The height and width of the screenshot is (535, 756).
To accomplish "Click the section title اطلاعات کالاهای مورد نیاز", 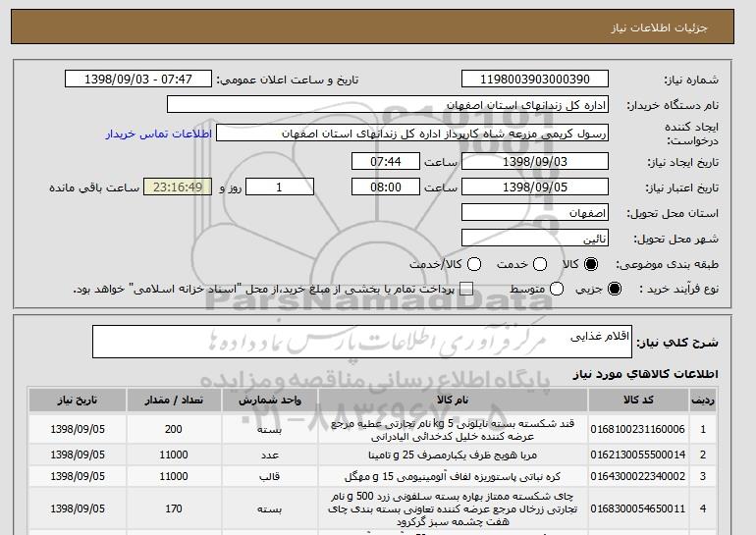I will tap(646, 374).
